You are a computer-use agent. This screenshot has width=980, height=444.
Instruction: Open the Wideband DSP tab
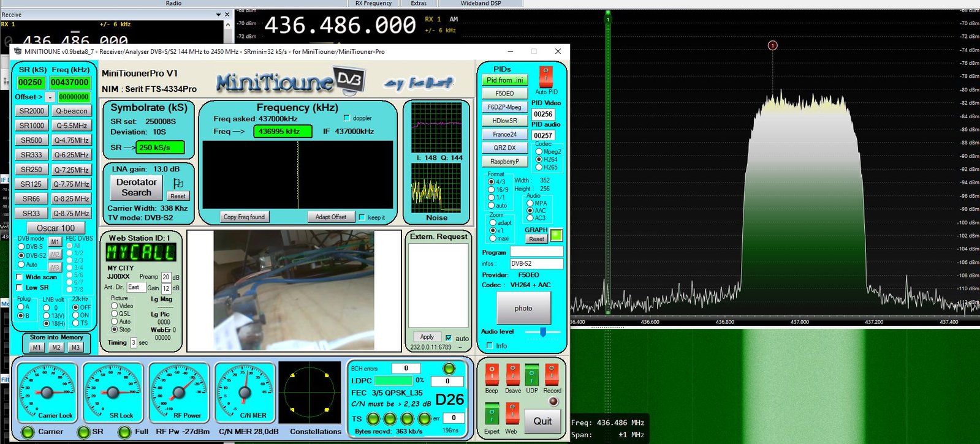tap(481, 3)
